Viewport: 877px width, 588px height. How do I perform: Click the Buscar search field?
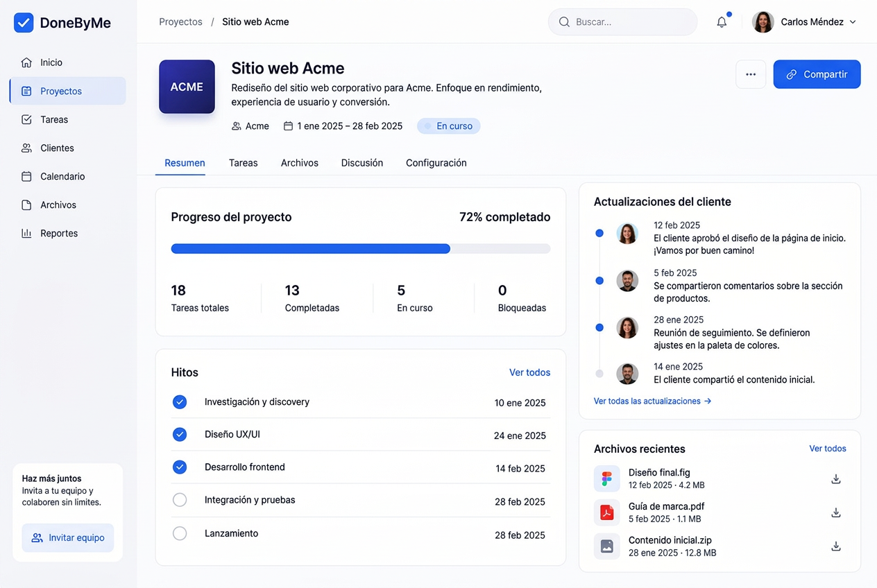point(622,22)
